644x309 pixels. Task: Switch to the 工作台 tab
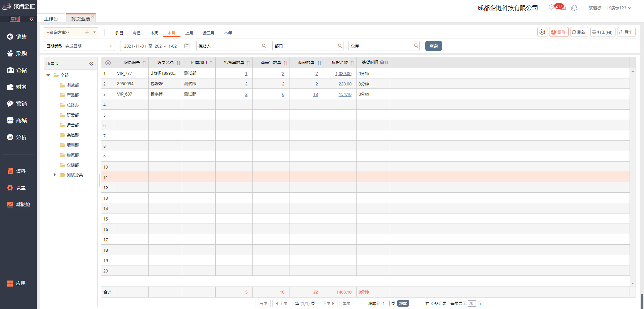(51, 19)
